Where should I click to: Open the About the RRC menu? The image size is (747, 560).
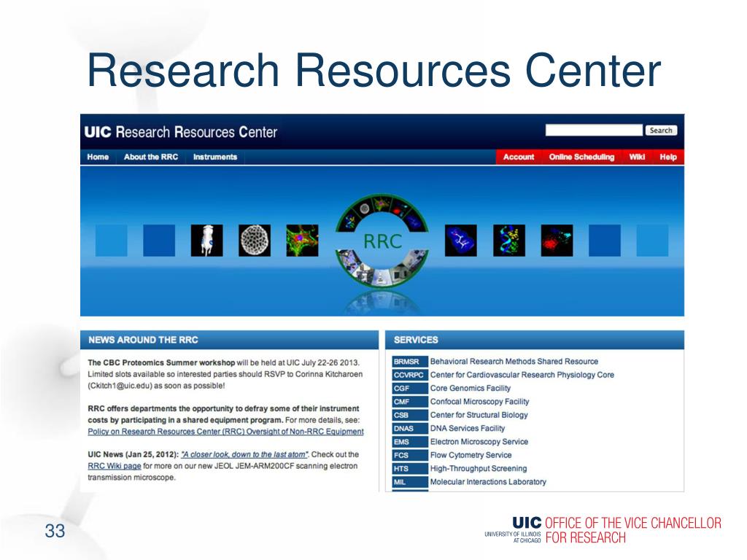pyautogui.click(x=150, y=157)
